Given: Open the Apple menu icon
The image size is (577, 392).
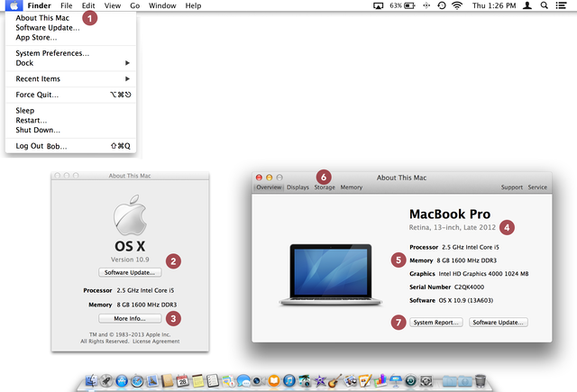Looking at the screenshot, I should point(15,6).
